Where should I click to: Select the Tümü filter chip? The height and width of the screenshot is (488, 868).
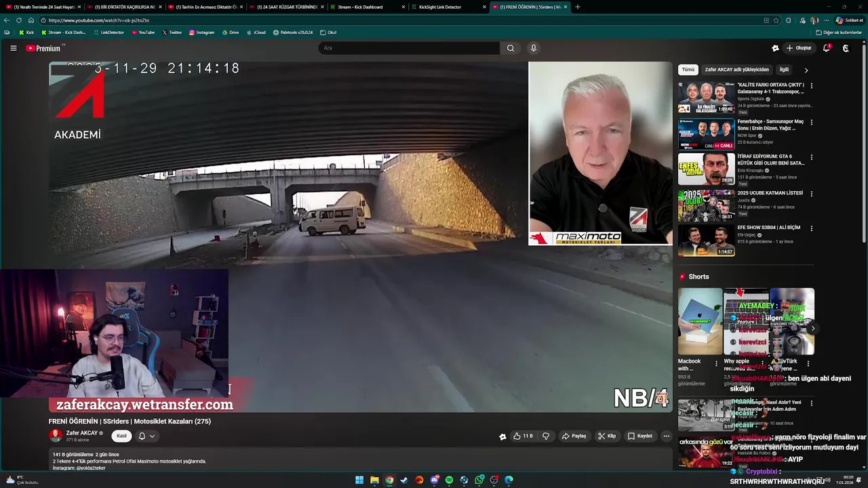688,70
